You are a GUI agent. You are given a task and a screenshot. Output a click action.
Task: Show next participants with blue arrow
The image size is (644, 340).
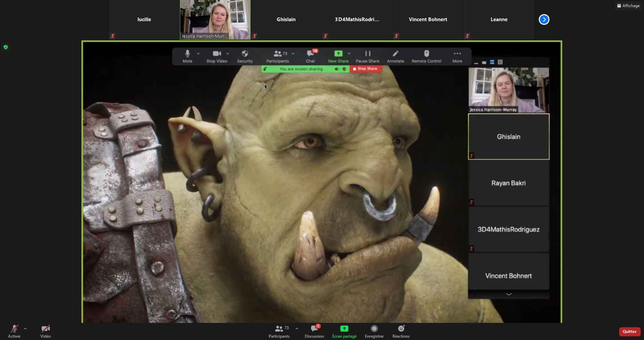pyautogui.click(x=544, y=19)
